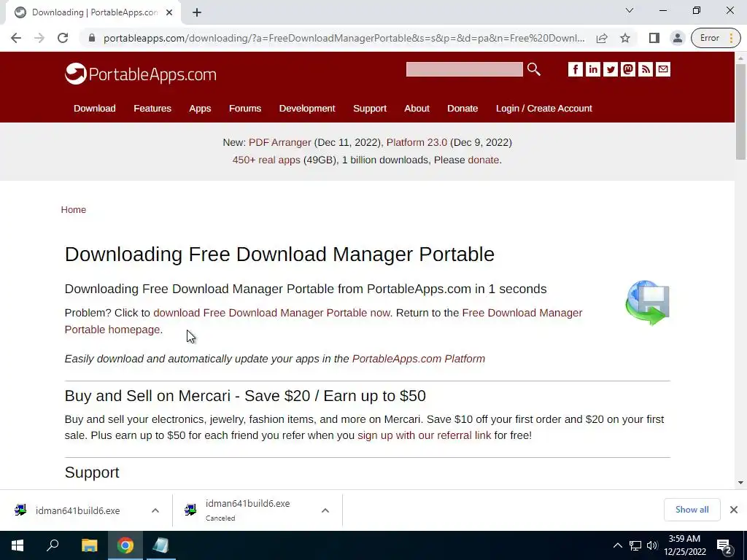Click the browser address bar URL
The width and height of the screenshot is (747, 560).
click(x=344, y=38)
